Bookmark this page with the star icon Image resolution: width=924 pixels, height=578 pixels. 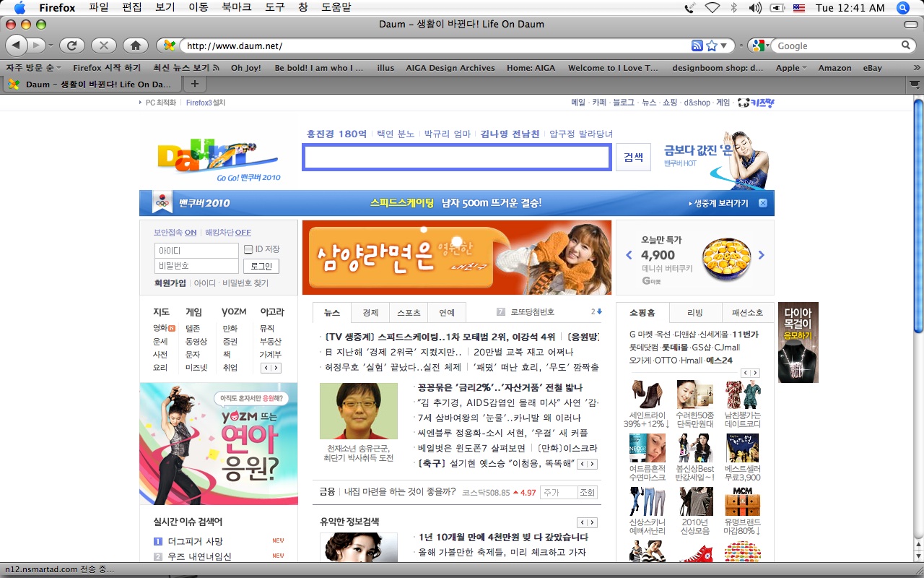tap(712, 46)
